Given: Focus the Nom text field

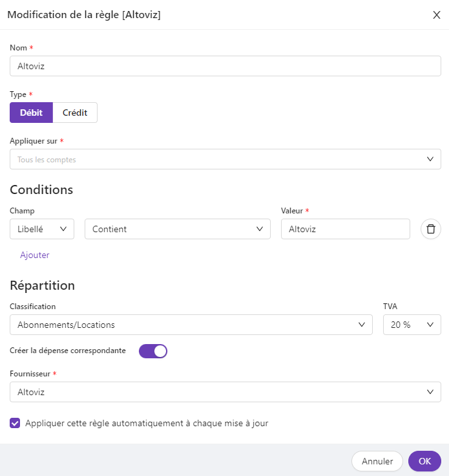Looking at the screenshot, I should coord(225,66).
